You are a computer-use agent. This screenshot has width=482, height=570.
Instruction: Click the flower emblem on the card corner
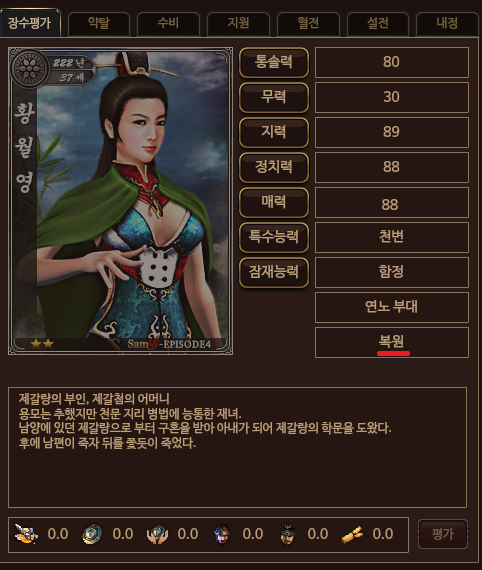pos(29,68)
